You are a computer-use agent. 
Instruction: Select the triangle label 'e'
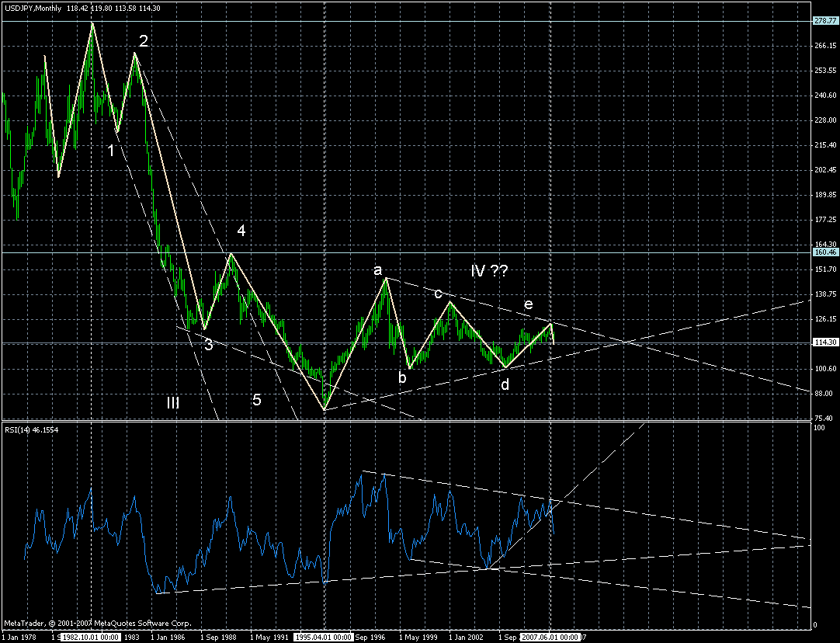(528, 304)
